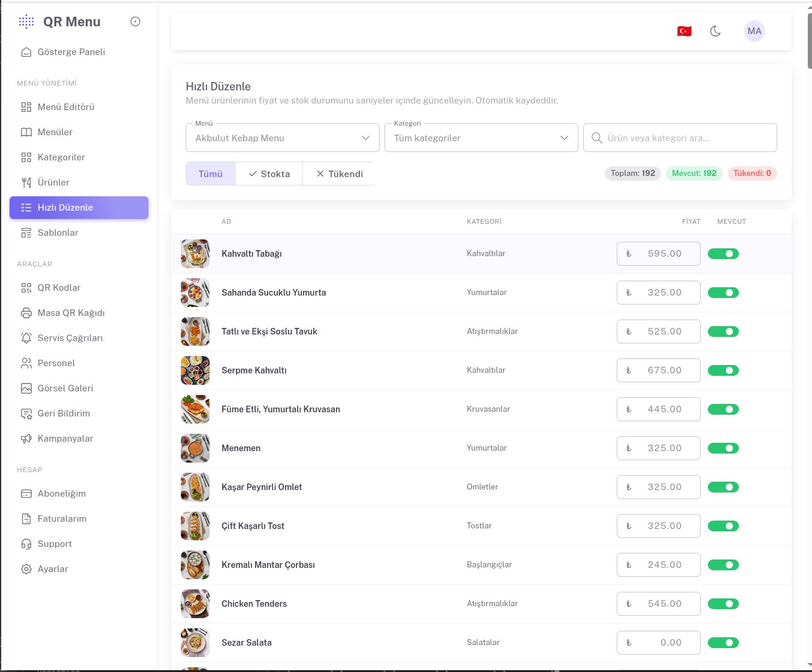
Task: Select the Tükendi filter tab
Action: (x=339, y=174)
